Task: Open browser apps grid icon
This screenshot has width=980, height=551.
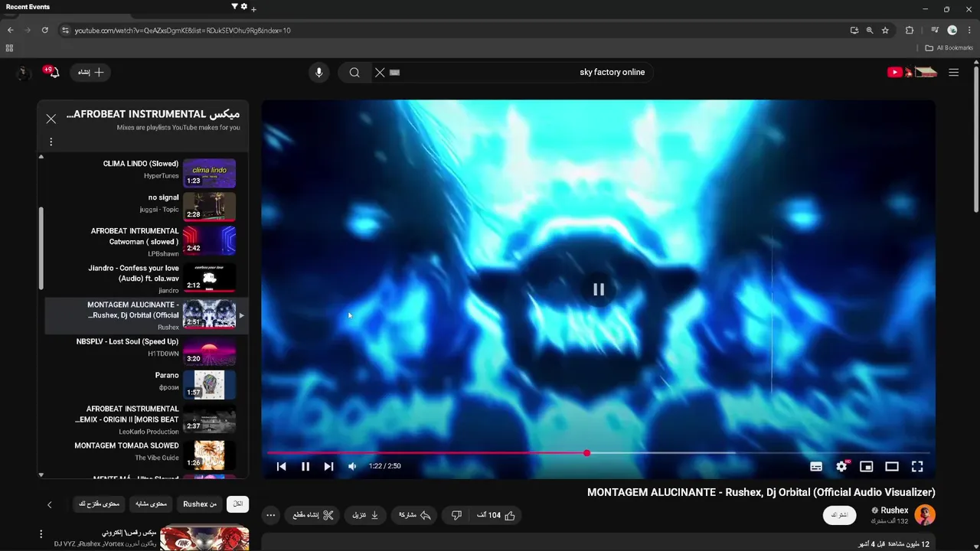Action: click(9, 48)
